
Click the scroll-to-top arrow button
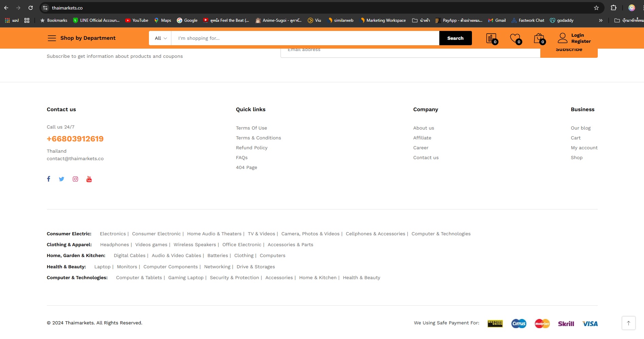[628, 323]
